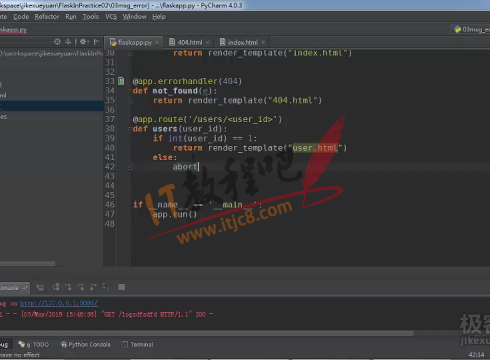This screenshot has height=360, width=490.
Task: Click Scroll from Source icon in Project panel
Action: [57, 42]
